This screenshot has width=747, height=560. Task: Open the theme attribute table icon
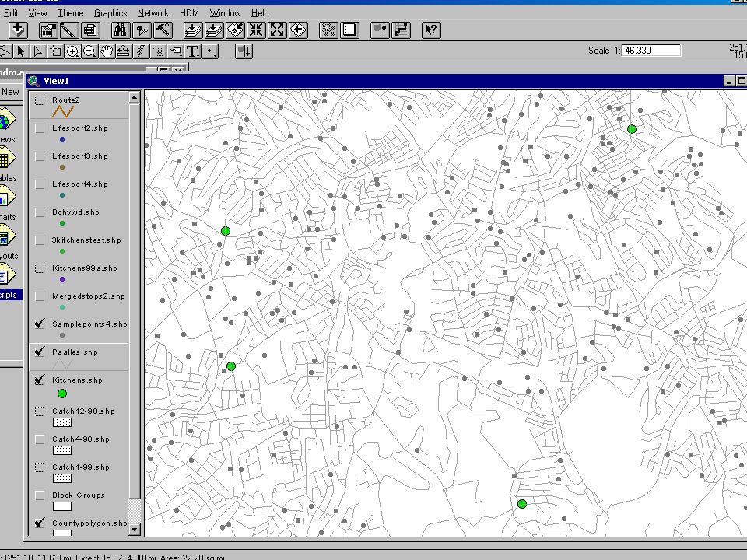coord(90,30)
